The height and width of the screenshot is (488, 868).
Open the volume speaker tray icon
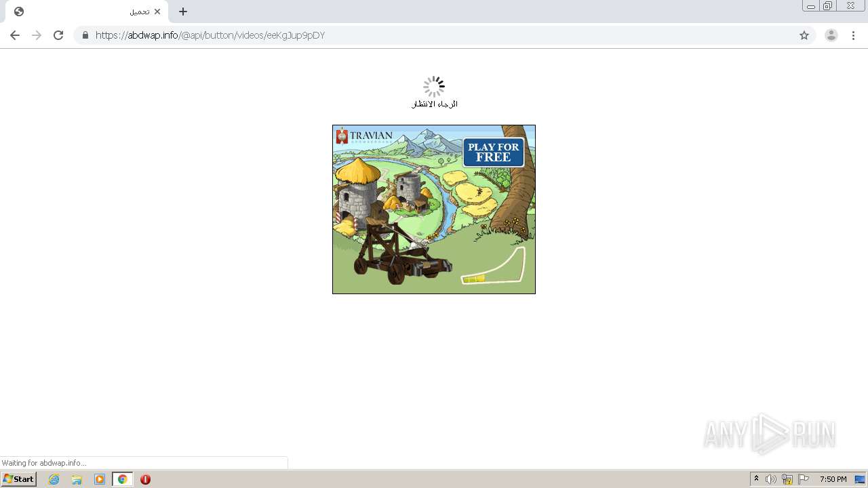[x=771, y=479]
